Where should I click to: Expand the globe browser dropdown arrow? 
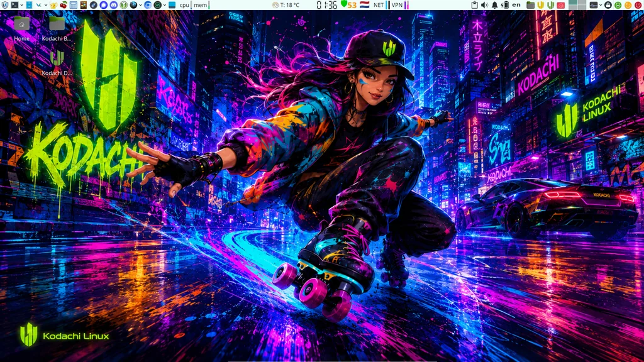(140, 5)
